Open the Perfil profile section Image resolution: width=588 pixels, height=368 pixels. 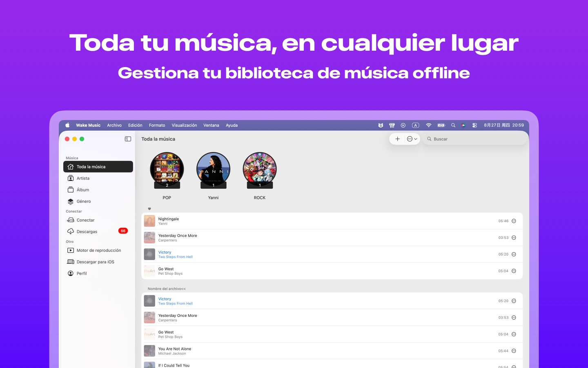[x=98, y=273]
